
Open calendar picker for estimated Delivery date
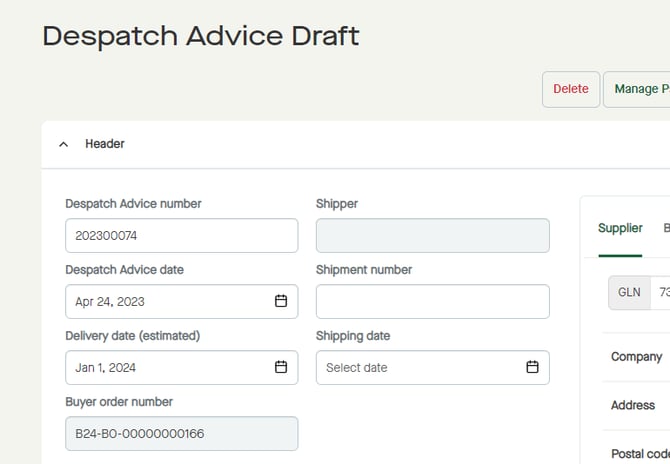[281, 367]
